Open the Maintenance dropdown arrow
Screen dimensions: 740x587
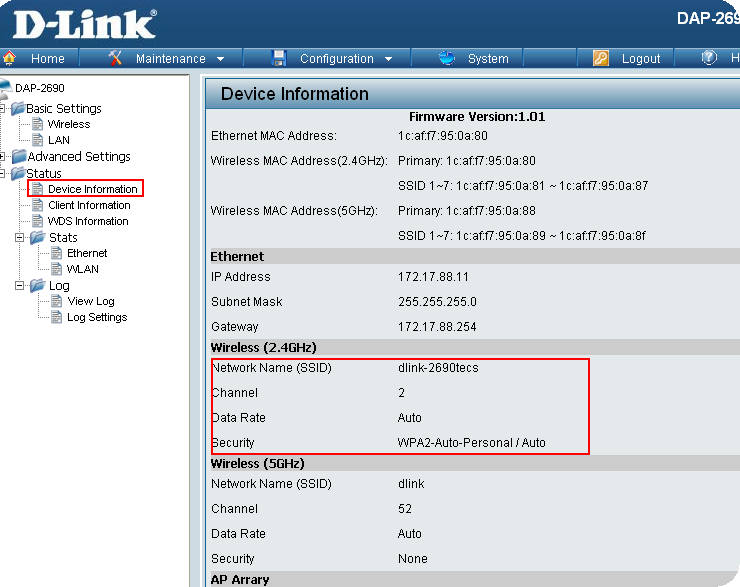pos(220,59)
